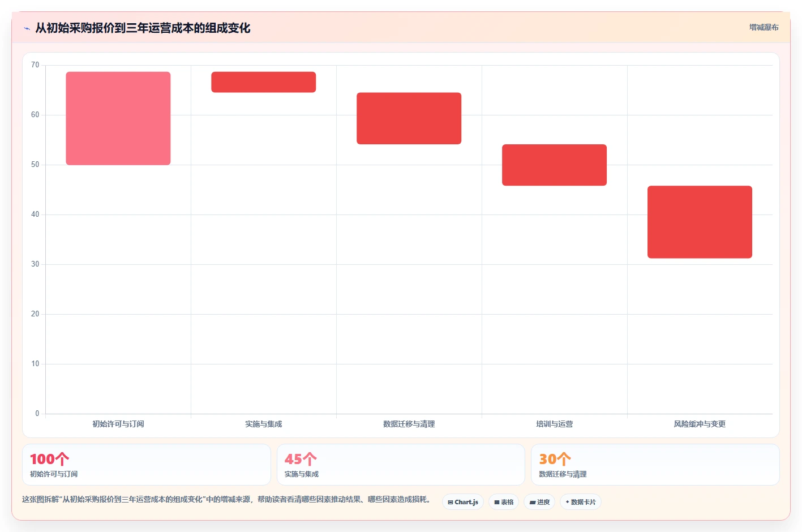
Task: Select the 培训与运营 red bar
Action: (x=555, y=165)
